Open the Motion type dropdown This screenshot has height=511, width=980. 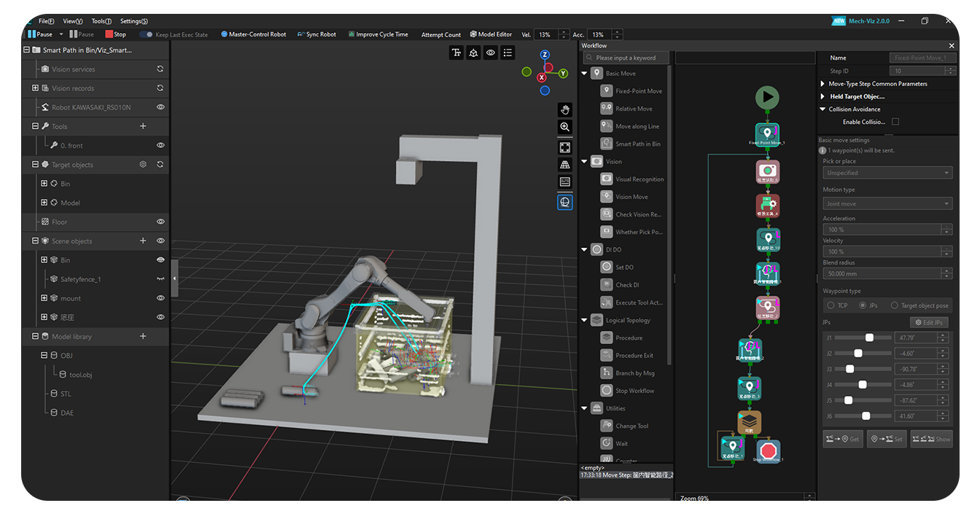(x=887, y=204)
